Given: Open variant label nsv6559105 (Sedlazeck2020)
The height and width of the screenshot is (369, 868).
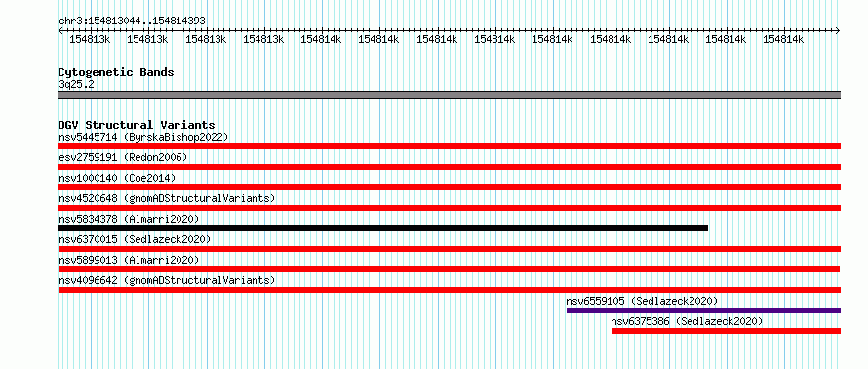Looking at the screenshot, I should click(642, 301).
